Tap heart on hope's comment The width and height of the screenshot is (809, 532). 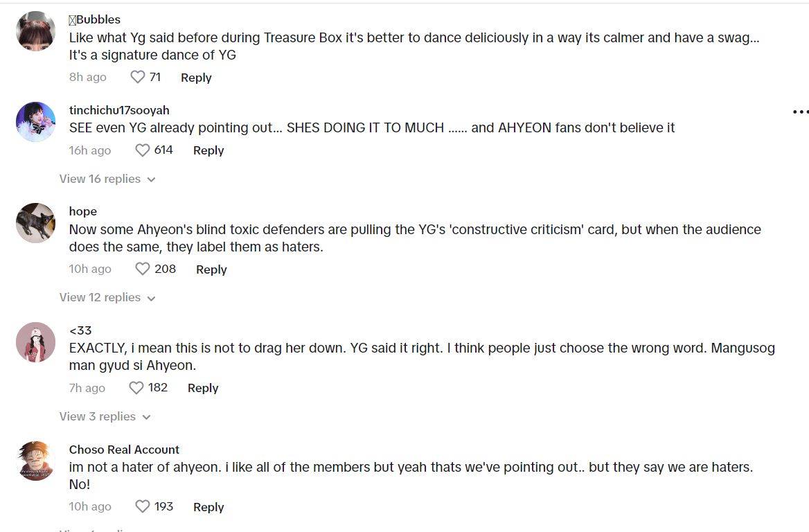pos(142,269)
